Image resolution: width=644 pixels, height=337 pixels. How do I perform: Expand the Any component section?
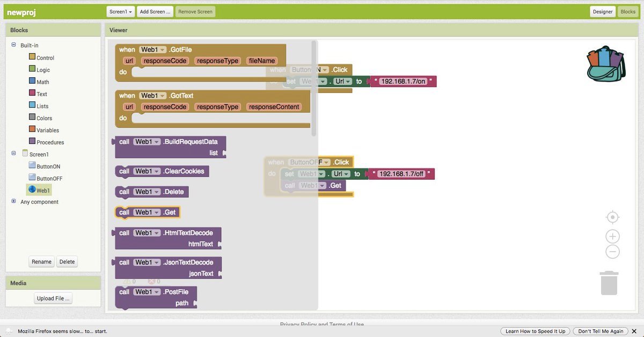(13, 201)
